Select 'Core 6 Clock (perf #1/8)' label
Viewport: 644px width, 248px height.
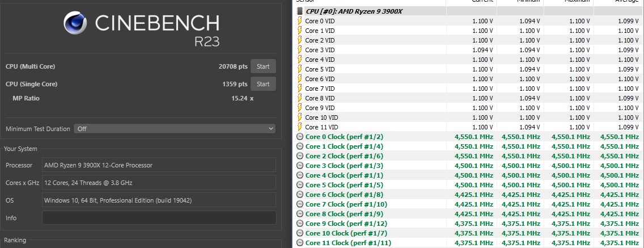click(344, 195)
